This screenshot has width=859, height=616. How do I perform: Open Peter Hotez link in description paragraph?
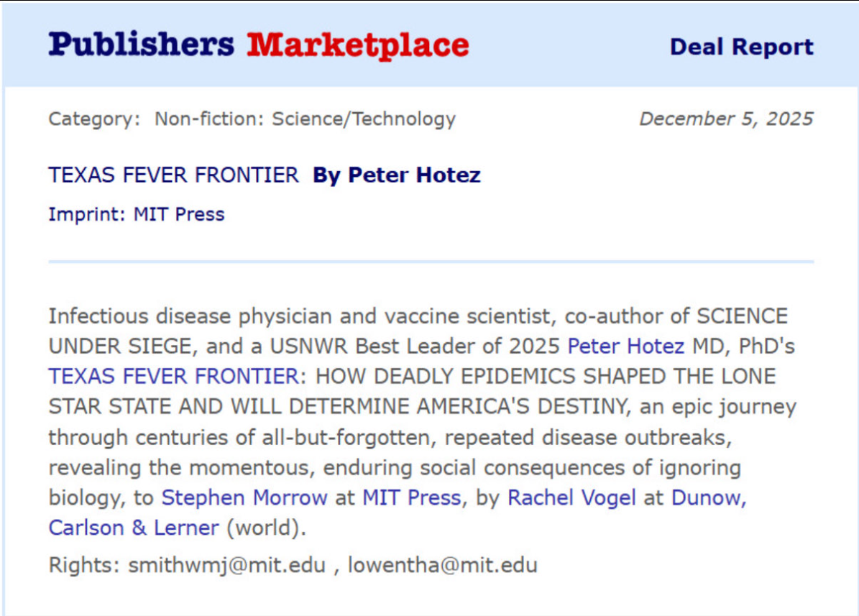pos(625,346)
